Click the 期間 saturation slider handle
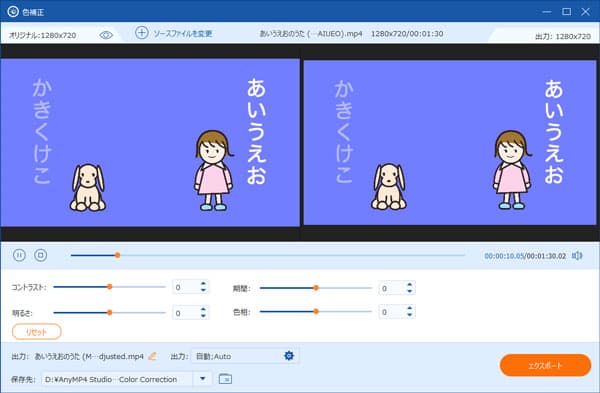 316,288
